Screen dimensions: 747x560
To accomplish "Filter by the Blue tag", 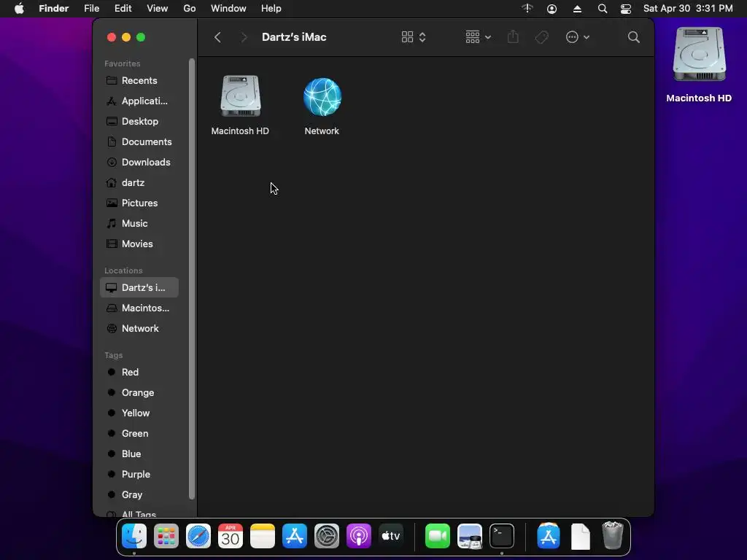I will [x=139, y=454].
